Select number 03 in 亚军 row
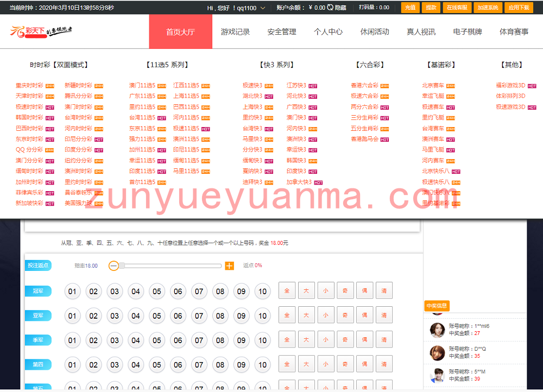Screen dimensions: 543x392 [115, 316]
